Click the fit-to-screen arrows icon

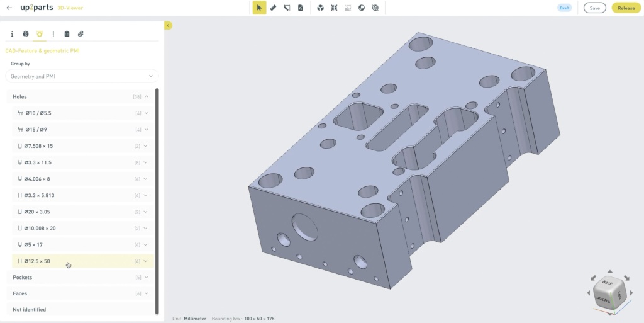point(334,8)
